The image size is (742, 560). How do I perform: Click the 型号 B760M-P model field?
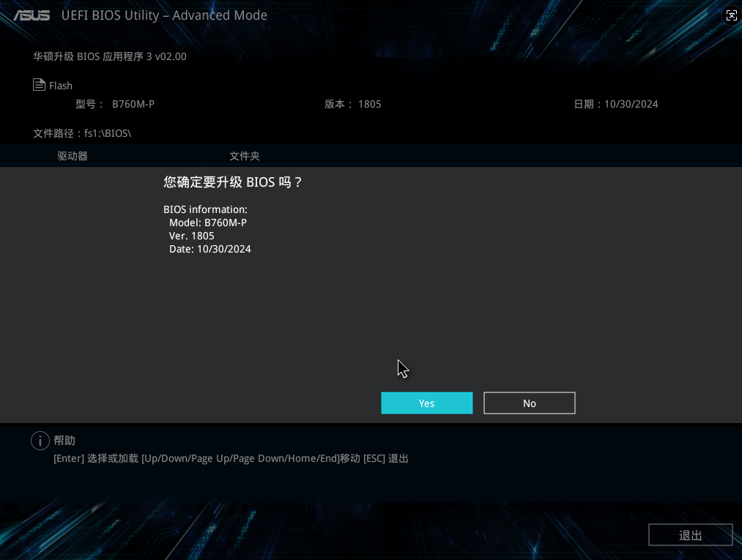[x=115, y=104]
